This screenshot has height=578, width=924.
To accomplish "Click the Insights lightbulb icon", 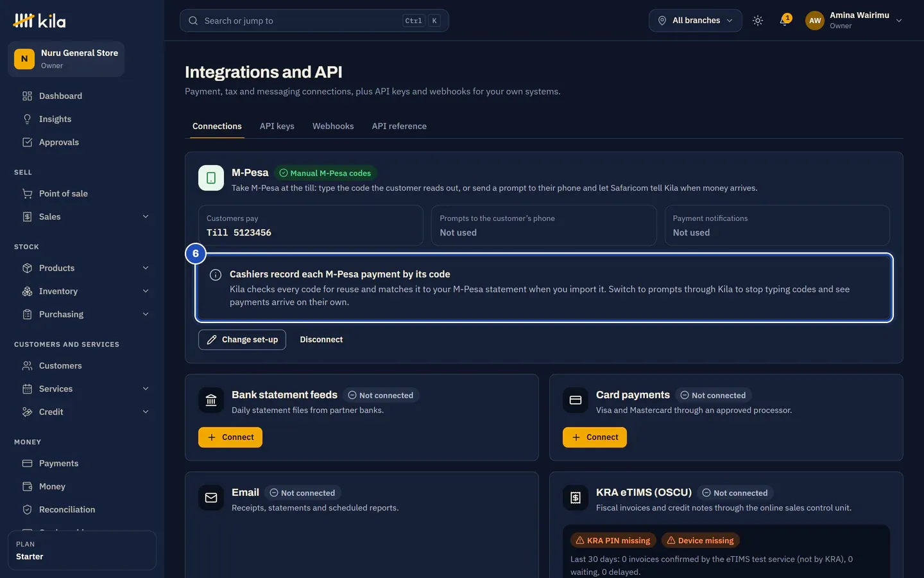I will click(x=27, y=119).
